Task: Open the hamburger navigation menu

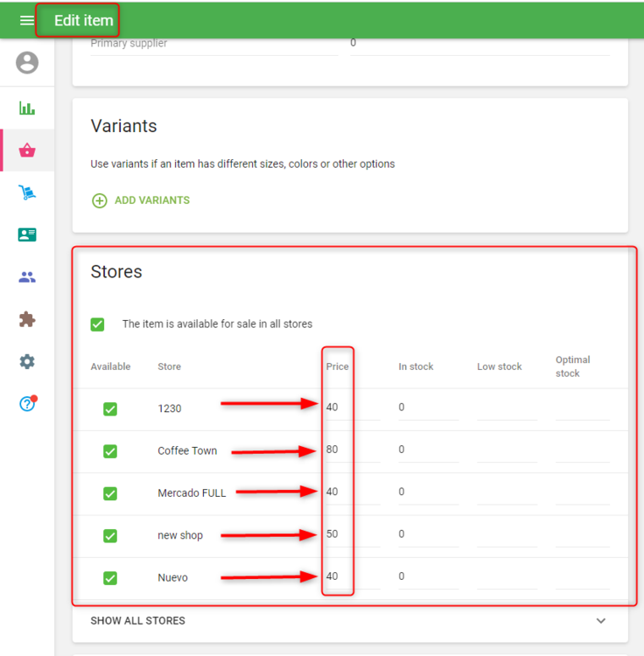Action: click(x=26, y=20)
